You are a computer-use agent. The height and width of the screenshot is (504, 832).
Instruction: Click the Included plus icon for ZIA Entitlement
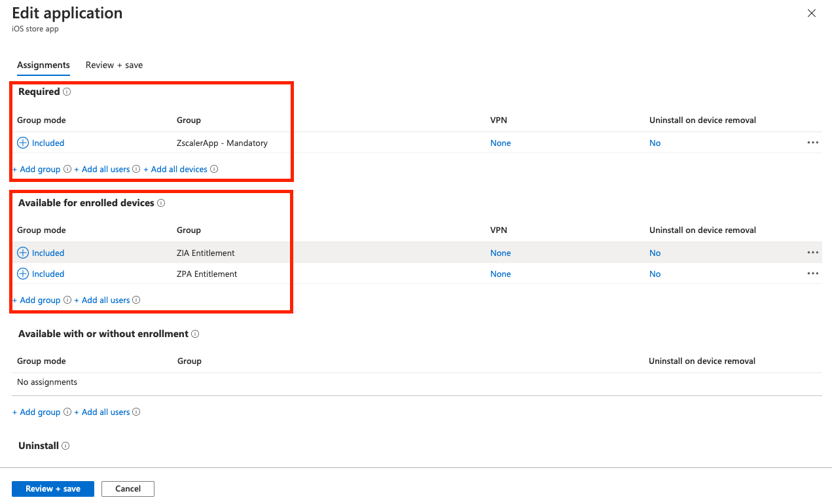pyautogui.click(x=23, y=253)
